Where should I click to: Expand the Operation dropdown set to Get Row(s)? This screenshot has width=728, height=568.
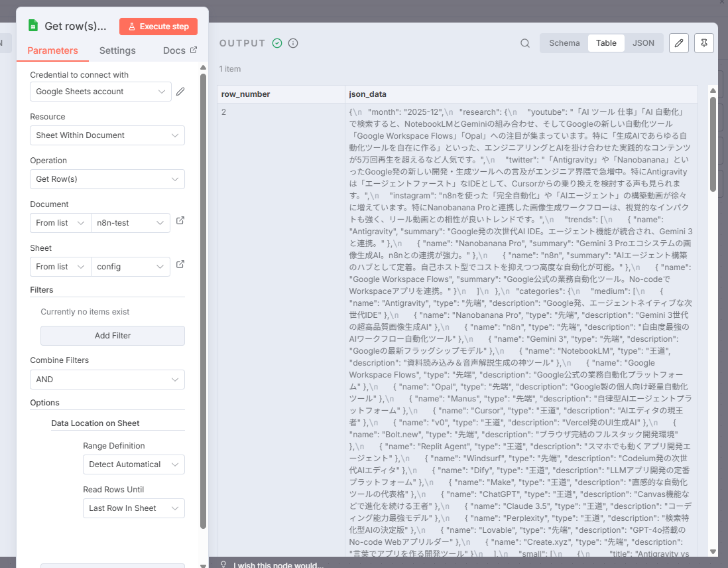tap(107, 179)
